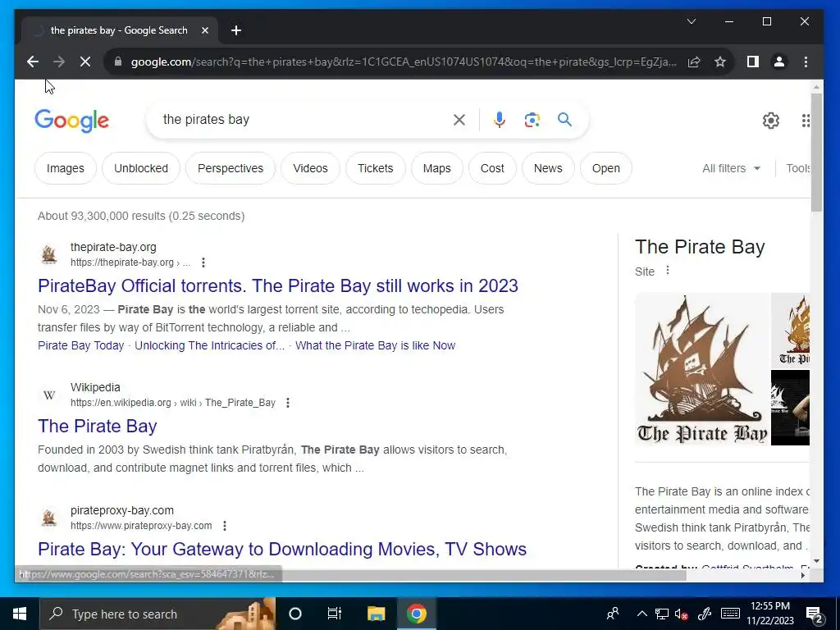Select the Open filter chip

[x=606, y=168]
